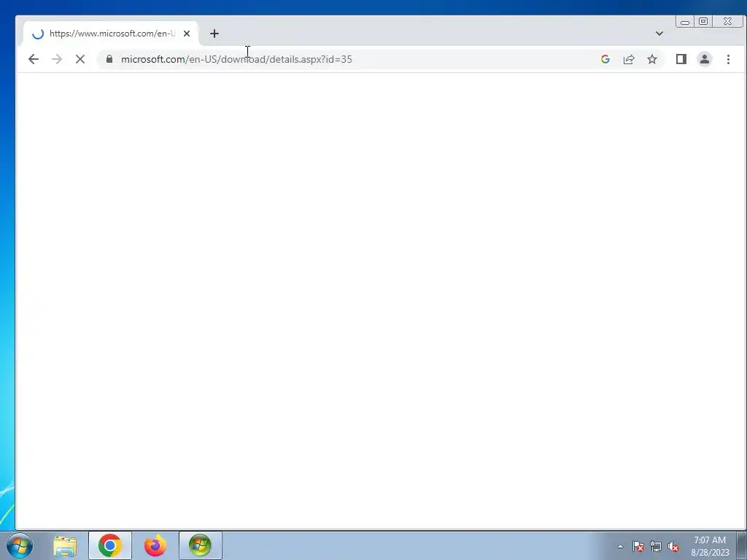Click the forward navigation arrow

(57, 59)
